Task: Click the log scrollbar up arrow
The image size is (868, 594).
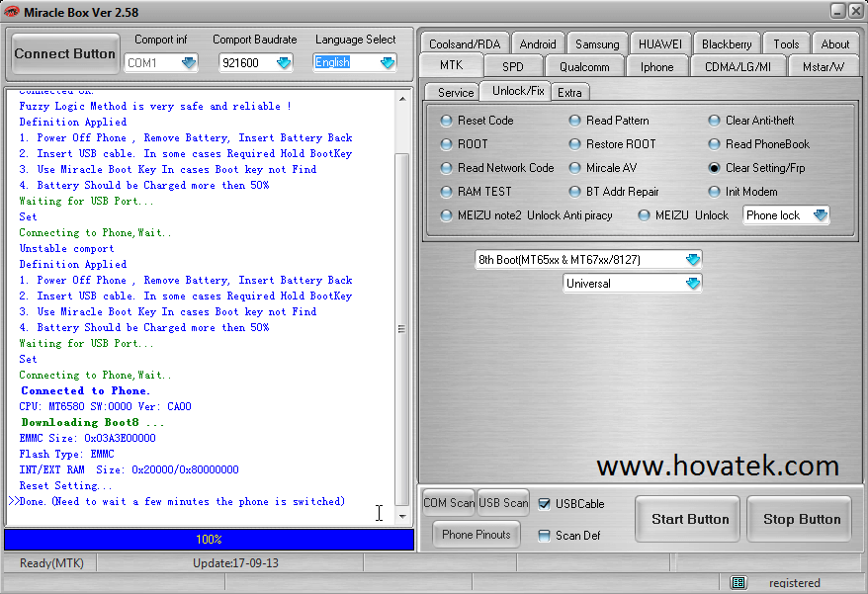Action: 402,99
